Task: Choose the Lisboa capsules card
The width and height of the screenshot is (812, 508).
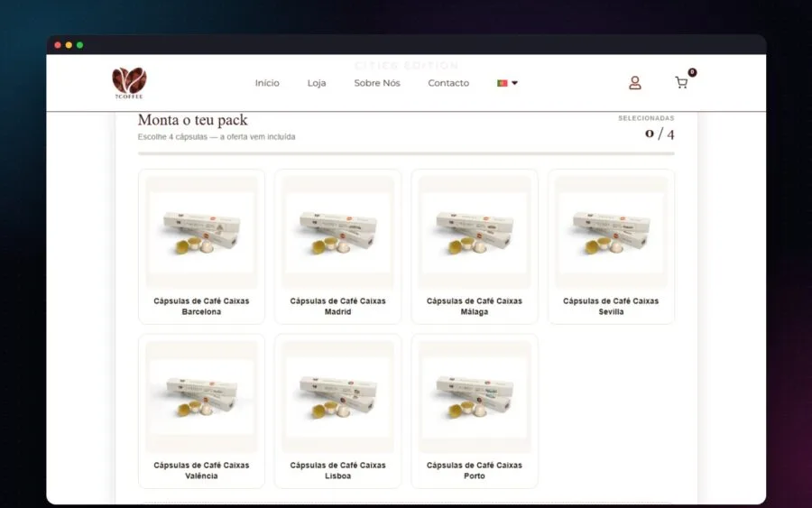Action: coord(337,411)
